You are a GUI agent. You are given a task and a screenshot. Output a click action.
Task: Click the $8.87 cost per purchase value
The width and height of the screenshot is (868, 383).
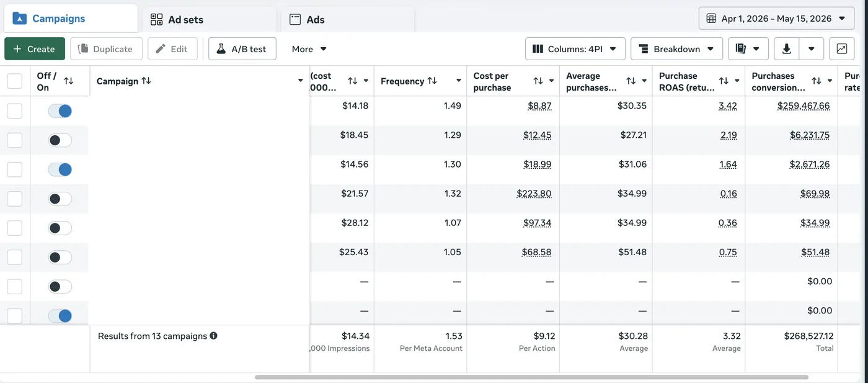pos(539,106)
